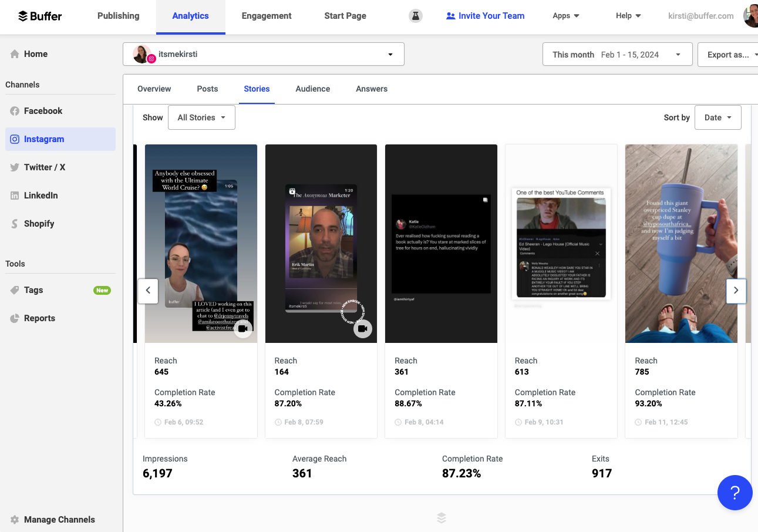Click the Buffer logo

coord(39,16)
